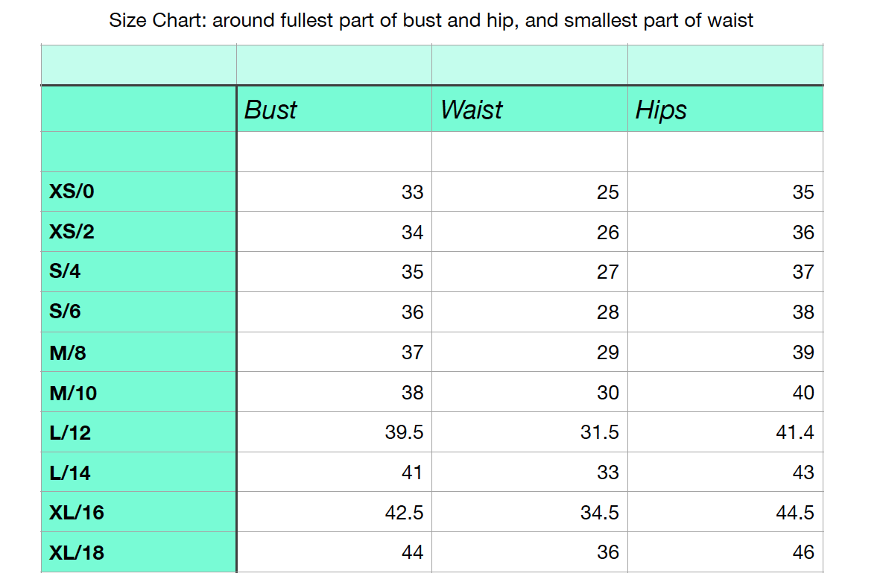Select the Bust column header

pos(270,110)
